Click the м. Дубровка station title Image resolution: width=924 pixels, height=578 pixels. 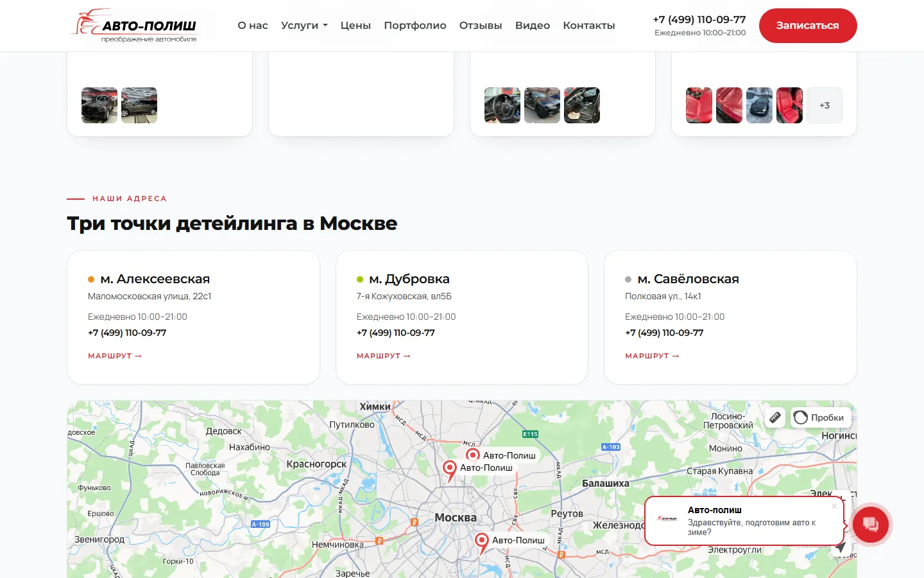pos(409,279)
